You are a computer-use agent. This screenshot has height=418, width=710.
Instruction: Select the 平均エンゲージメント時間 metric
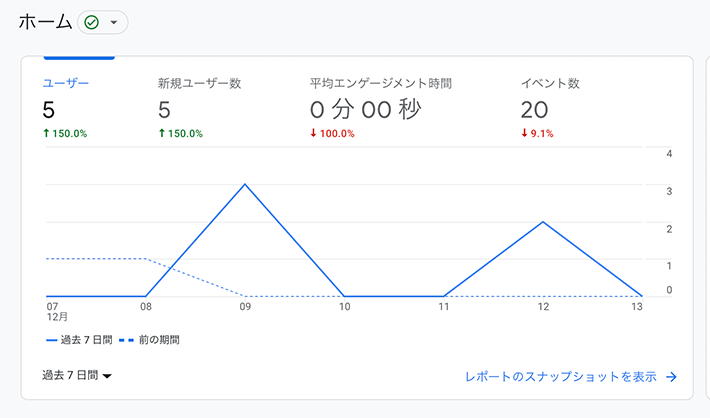click(x=381, y=83)
